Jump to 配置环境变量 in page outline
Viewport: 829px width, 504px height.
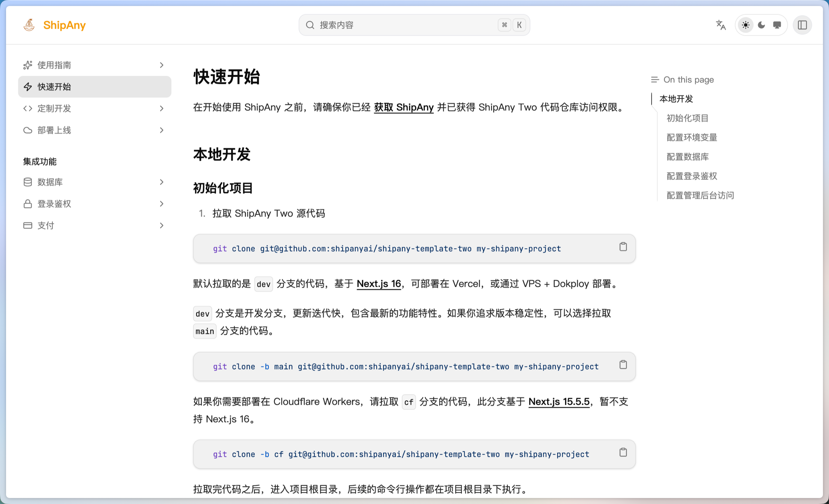[x=692, y=137]
